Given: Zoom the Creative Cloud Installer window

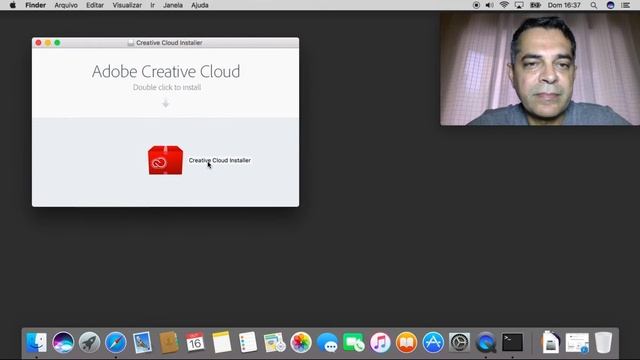Looking at the screenshot, I should (x=58, y=42).
